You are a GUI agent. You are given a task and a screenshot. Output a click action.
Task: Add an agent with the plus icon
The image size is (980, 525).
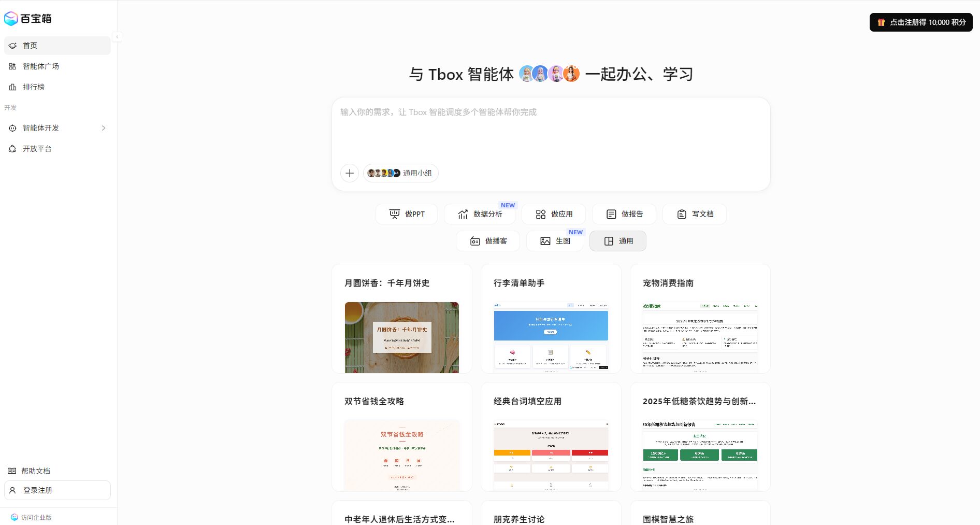[x=350, y=173]
